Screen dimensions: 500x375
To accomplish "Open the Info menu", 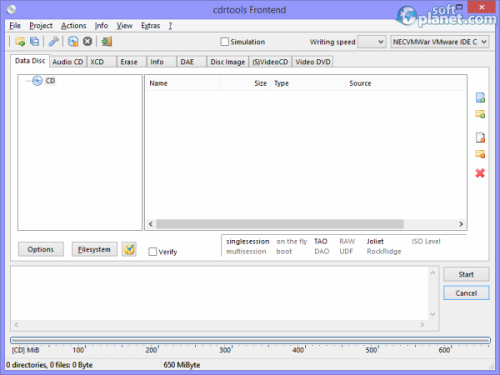I will pyautogui.click(x=101, y=26).
